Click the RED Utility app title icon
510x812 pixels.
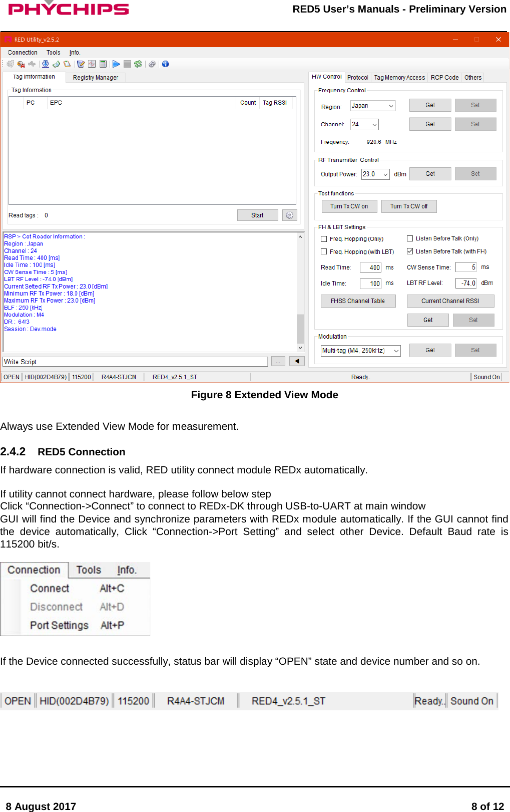(8, 40)
